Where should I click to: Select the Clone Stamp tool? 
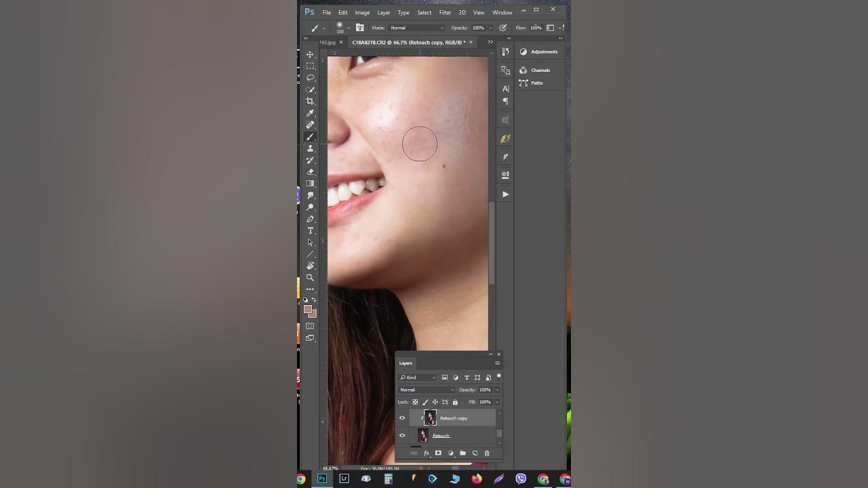pyautogui.click(x=311, y=148)
